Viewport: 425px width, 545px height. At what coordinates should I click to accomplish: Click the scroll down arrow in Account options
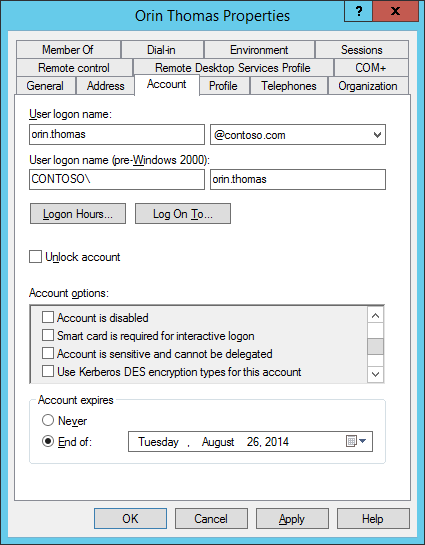(x=375, y=374)
